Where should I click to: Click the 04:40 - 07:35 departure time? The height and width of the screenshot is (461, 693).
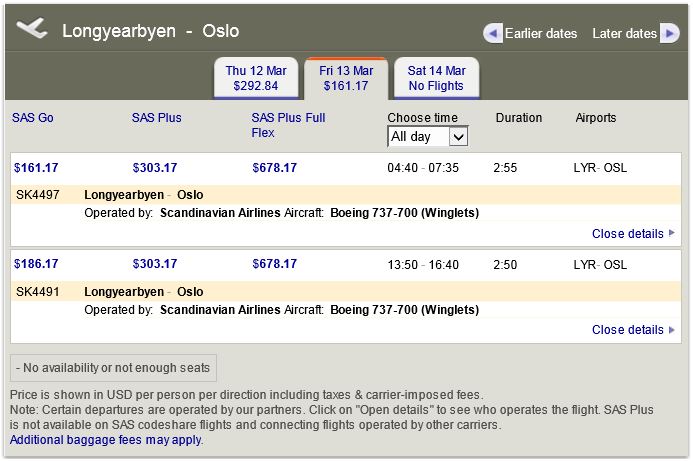423,168
